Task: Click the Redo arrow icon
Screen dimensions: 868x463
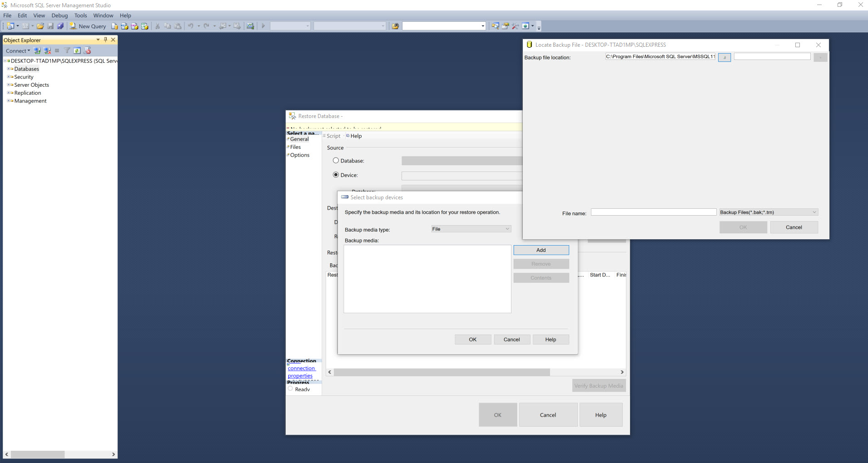Action: [x=206, y=26]
